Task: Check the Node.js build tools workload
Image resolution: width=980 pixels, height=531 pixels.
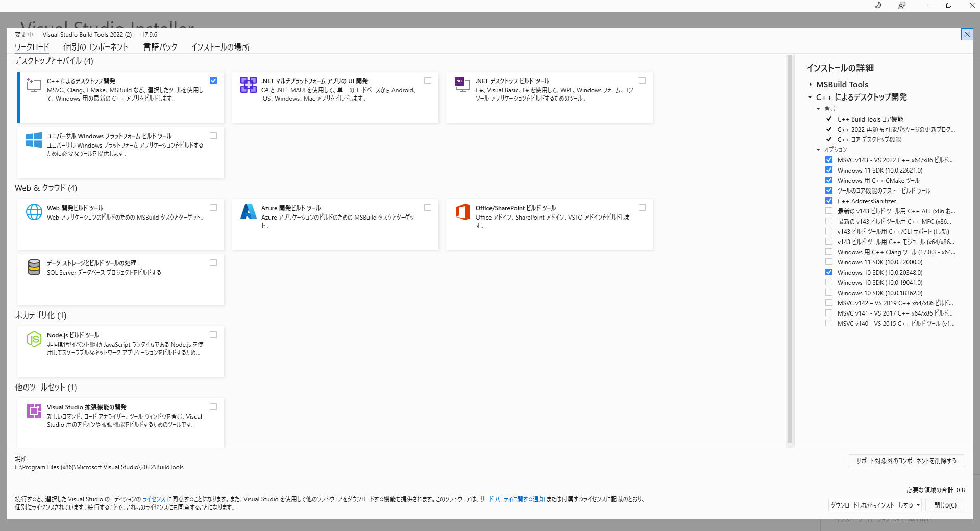Action: pyautogui.click(x=213, y=334)
